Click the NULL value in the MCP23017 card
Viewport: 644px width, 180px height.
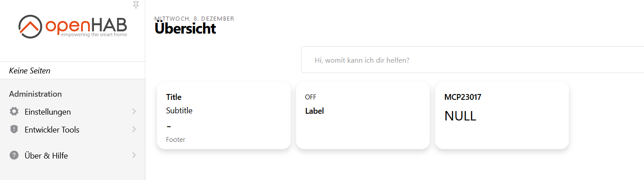point(460,116)
